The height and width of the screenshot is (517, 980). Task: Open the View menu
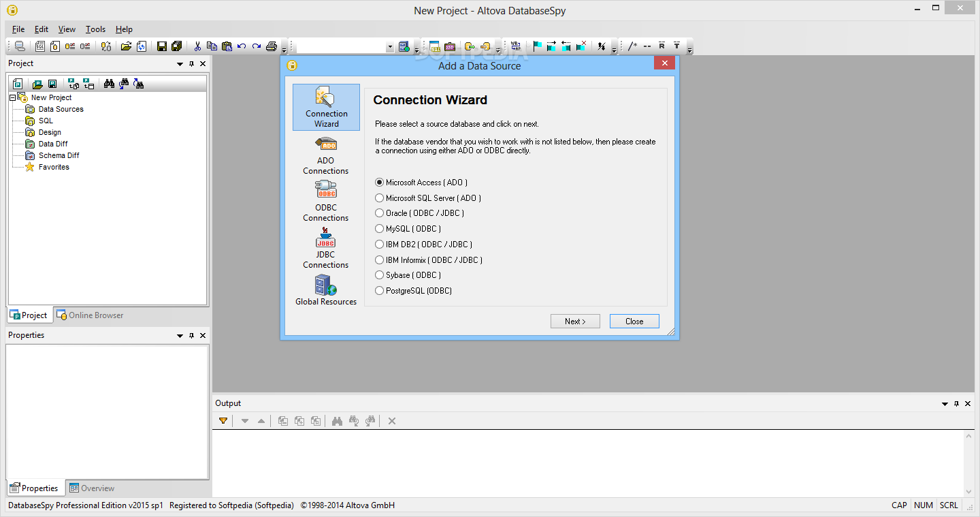pos(67,29)
